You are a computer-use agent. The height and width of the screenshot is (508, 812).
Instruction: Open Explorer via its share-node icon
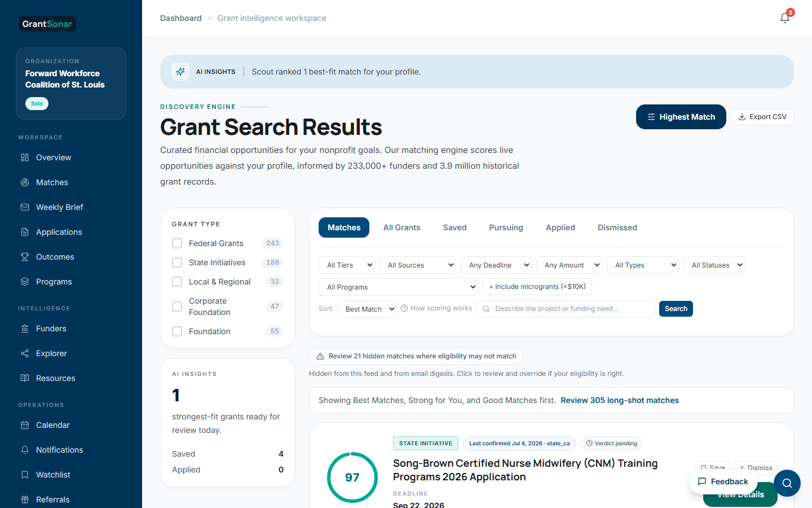click(25, 353)
